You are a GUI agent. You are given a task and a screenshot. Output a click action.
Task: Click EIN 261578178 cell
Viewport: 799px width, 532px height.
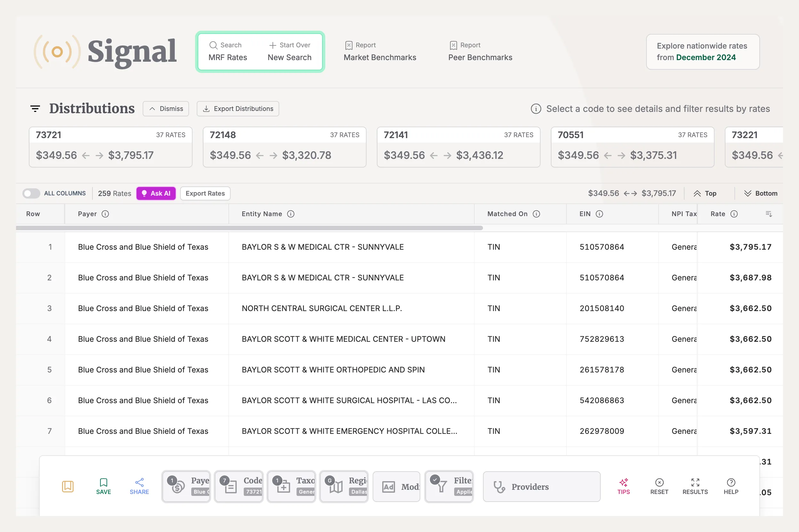pos(602,370)
